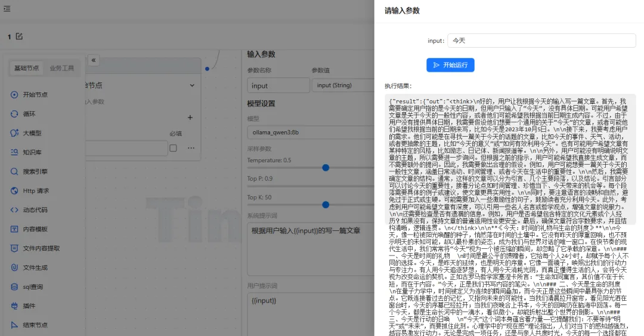Click the 开始节点 start node icon
644x336 pixels.
[14, 94]
